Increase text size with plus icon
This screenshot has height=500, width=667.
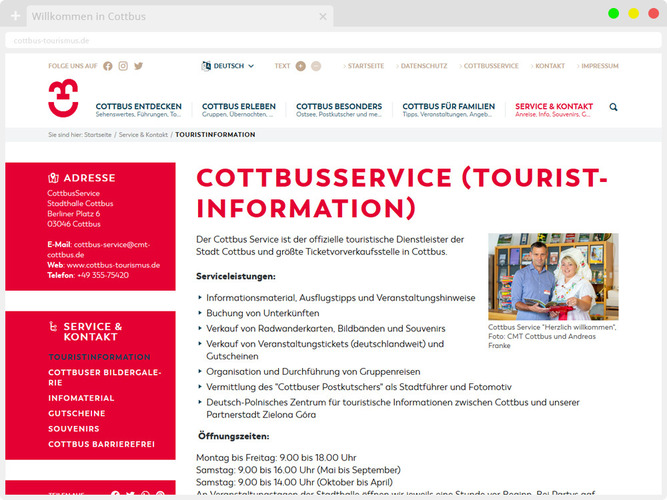[x=301, y=66]
